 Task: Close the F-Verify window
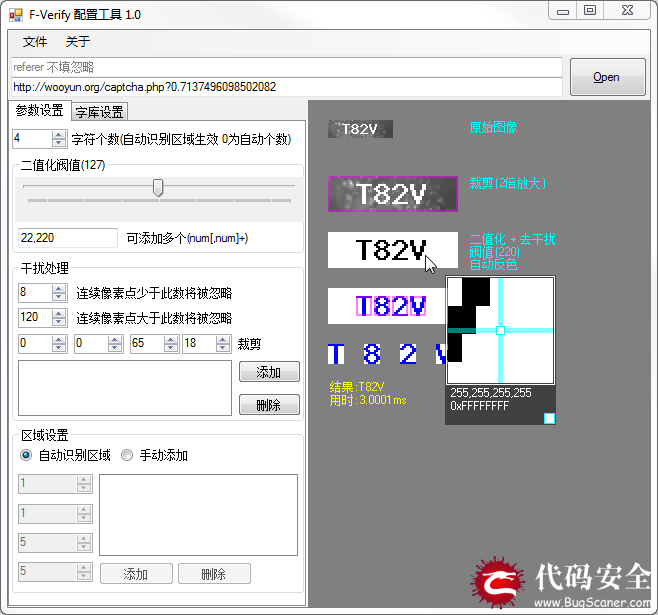(x=627, y=10)
